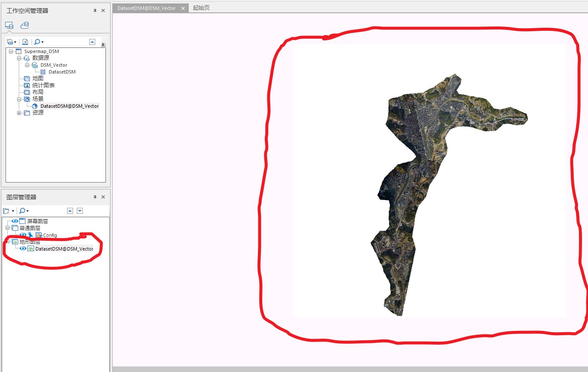Open the workspace view tab icon

pos(9,26)
